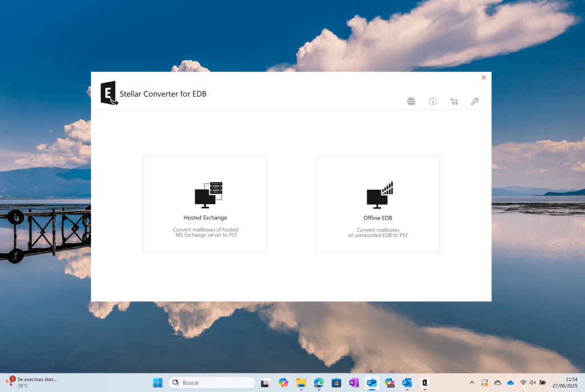Screen dimensions: 585x392
Task: Click the sync arrows tray icon
Action: 484,383
